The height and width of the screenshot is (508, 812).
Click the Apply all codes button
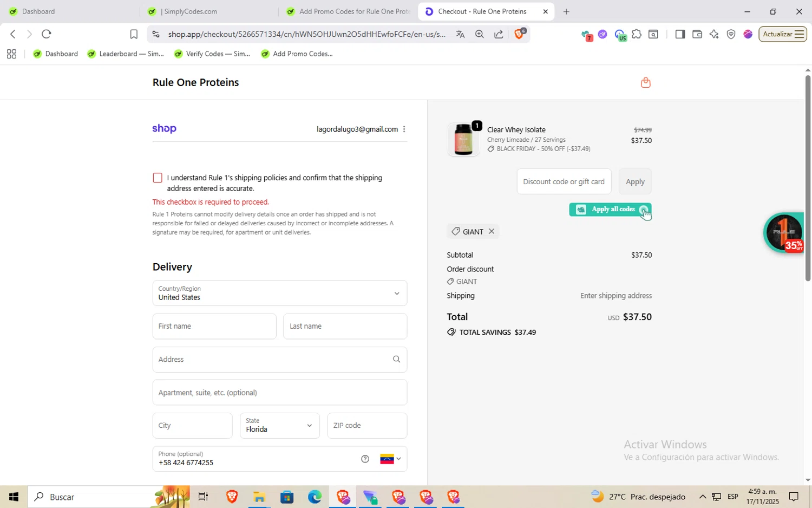tap(610, 210)
